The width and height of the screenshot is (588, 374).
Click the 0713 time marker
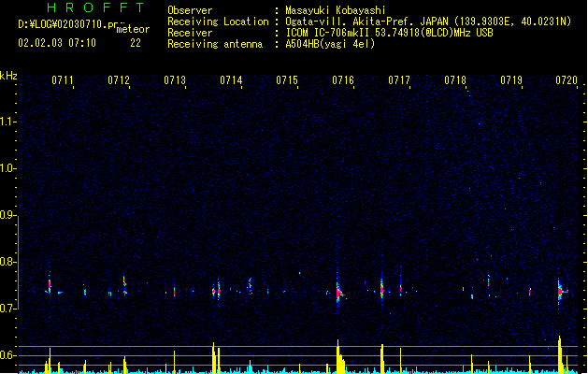(x=175, y=80)
